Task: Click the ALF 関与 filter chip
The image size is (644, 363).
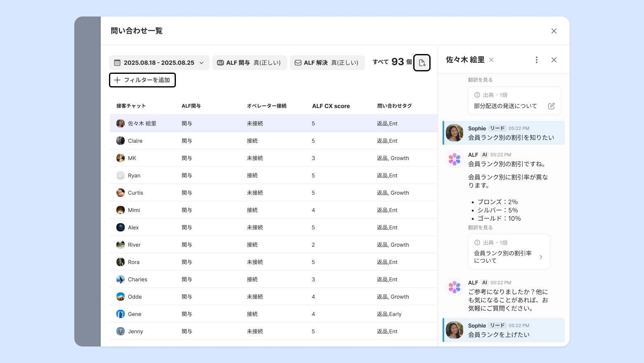Action: click(249, 63)
